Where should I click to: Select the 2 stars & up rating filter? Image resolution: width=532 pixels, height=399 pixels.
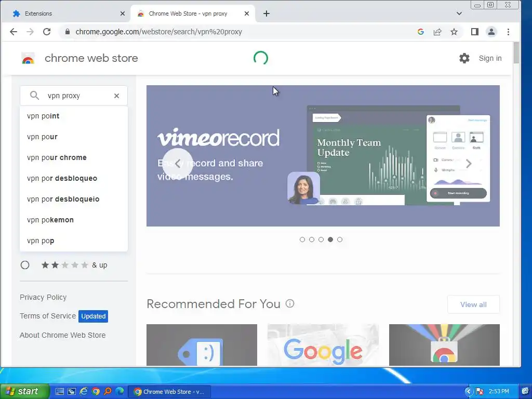click(25, 265)
